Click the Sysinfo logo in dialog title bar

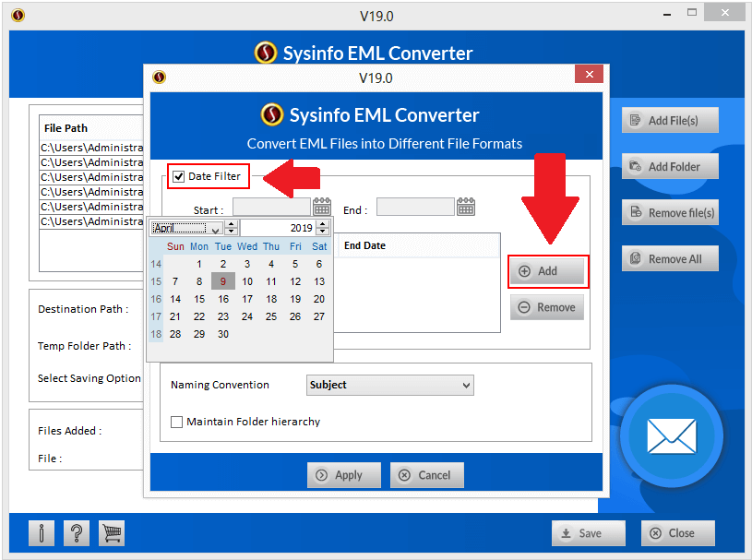(x=160, y=77)
